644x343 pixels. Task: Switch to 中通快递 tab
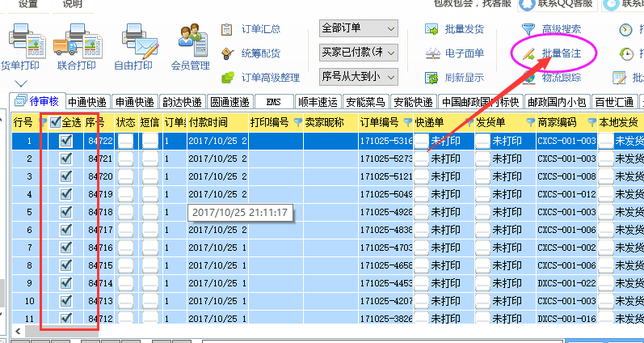[x=87, y=102]
